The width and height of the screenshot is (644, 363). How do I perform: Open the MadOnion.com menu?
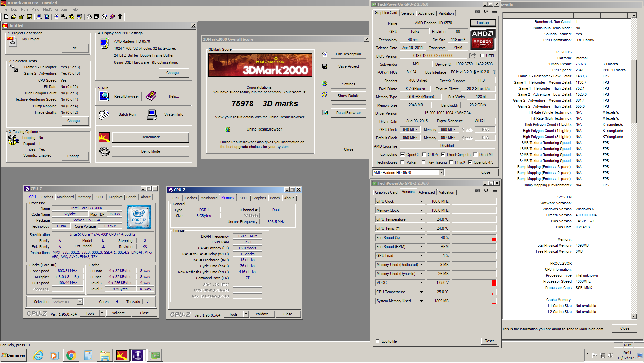[x=55, y=9]
